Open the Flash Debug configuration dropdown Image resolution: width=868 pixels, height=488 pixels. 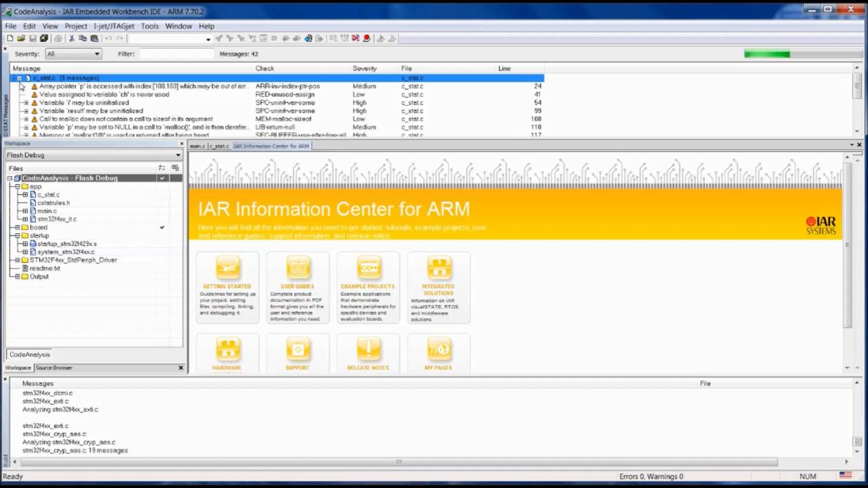tap(93, 155)
